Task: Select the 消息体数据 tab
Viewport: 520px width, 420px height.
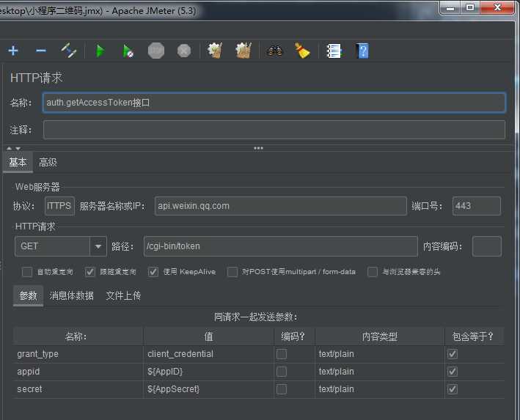Action: tap(71, 295)
